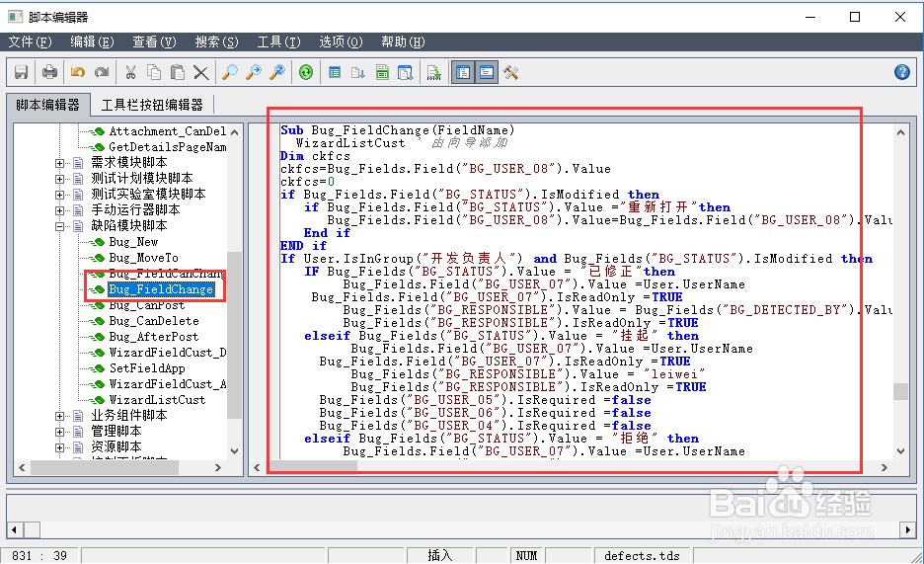The image size is (924, 564).
Task: Click the Redo arrow icon
Action: click(102, 72)
